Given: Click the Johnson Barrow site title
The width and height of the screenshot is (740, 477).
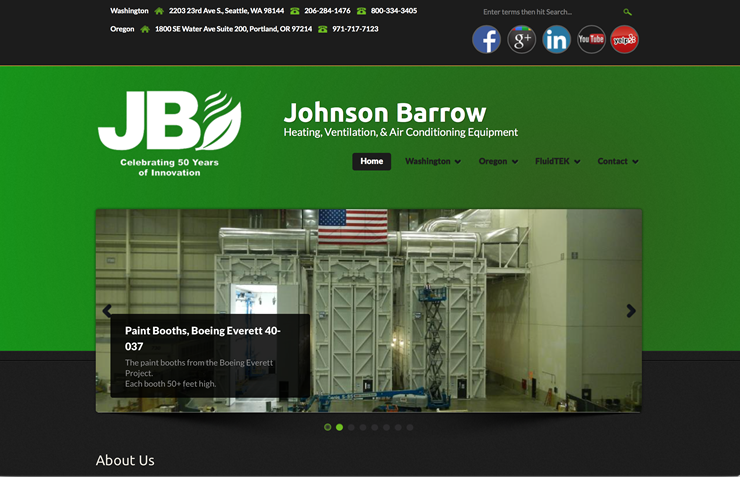Looking at the screenshot, I should 385,113.
